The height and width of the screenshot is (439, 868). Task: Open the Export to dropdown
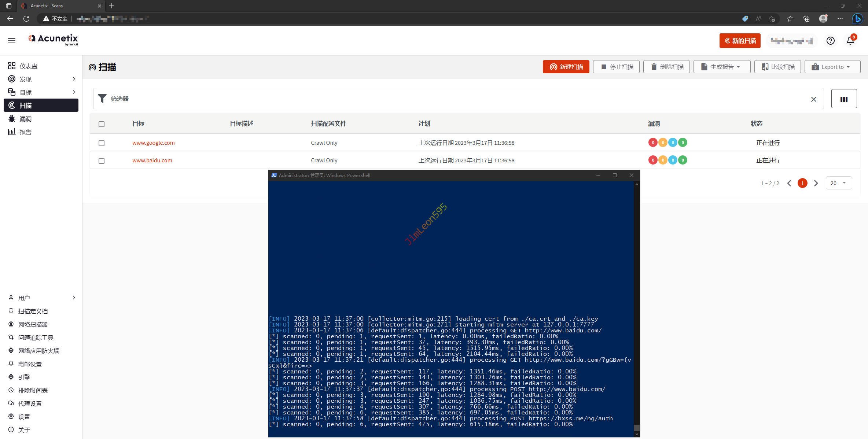(832, 67)
